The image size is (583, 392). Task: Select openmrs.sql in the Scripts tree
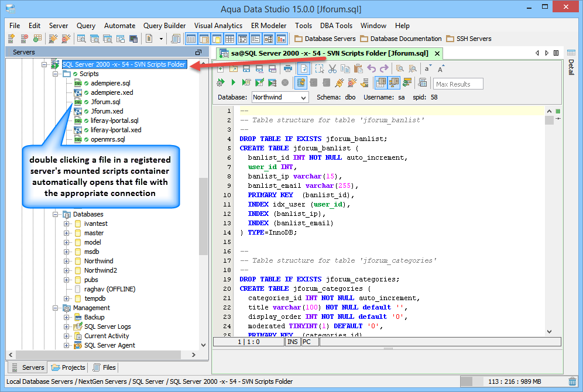(x=108, y=139)
